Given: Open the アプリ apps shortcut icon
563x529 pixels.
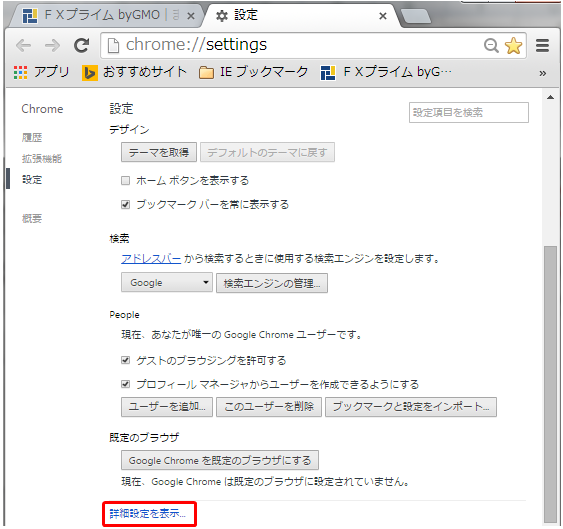Looking at the screenshot, I should (x=20, y=73).
